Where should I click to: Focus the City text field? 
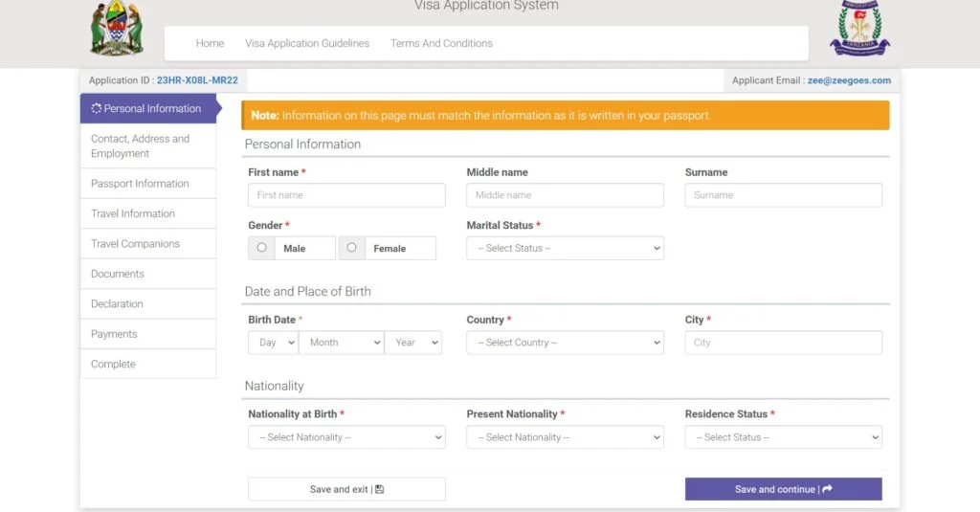[783, 343]
